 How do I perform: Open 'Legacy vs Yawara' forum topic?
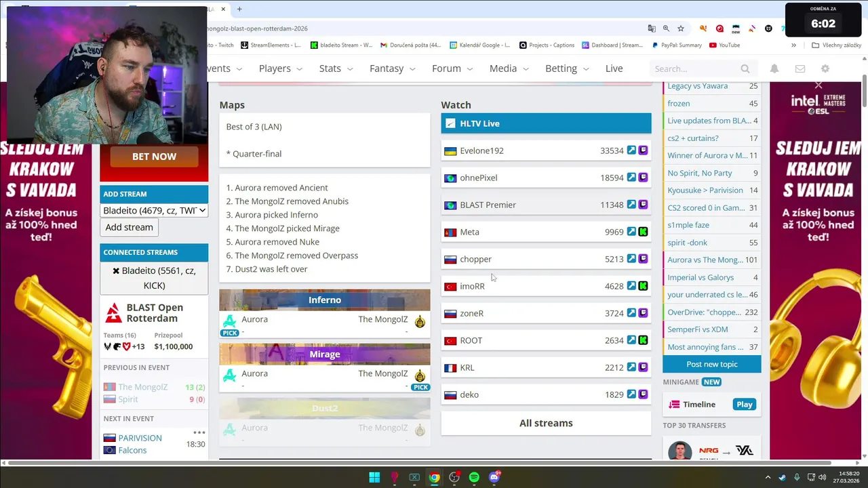(697, 86)
